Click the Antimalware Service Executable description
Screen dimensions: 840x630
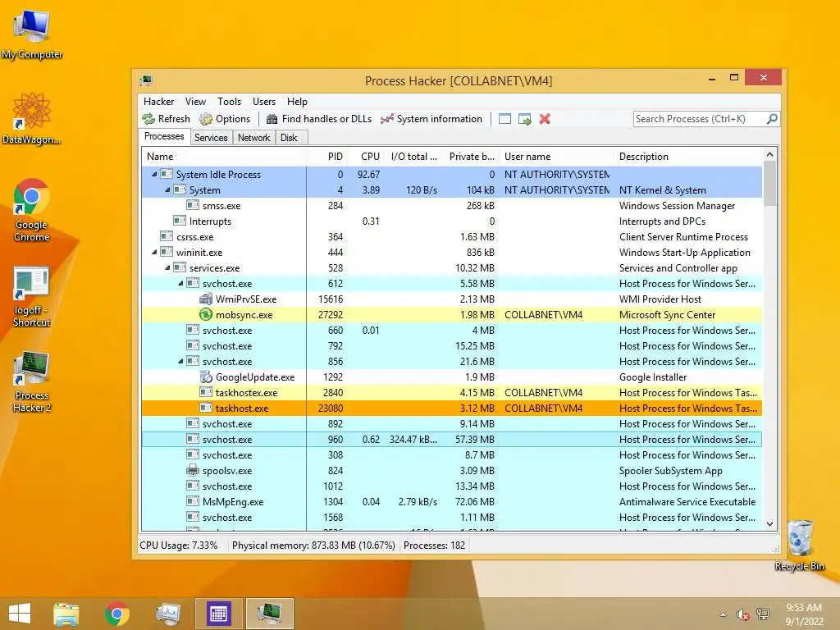point(687,501)
